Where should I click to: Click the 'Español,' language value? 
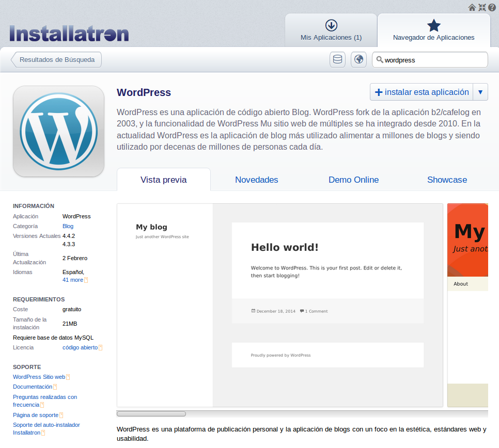point(73,272)
